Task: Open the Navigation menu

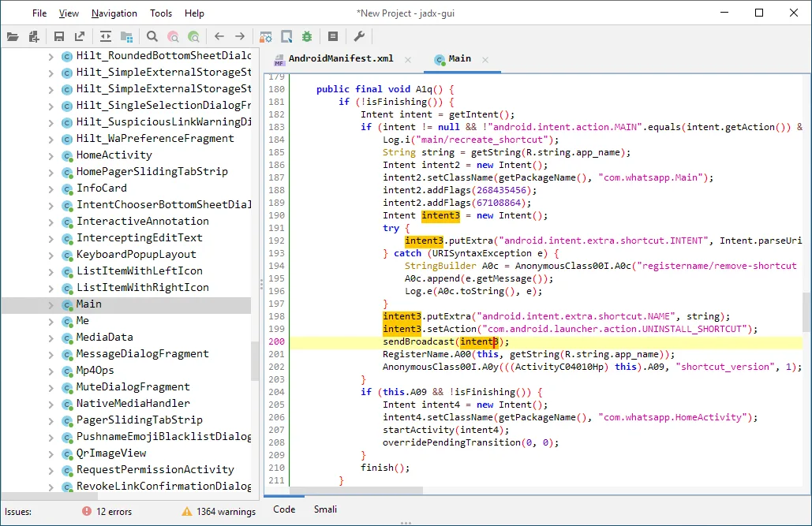Action: [x=114, y=13]
